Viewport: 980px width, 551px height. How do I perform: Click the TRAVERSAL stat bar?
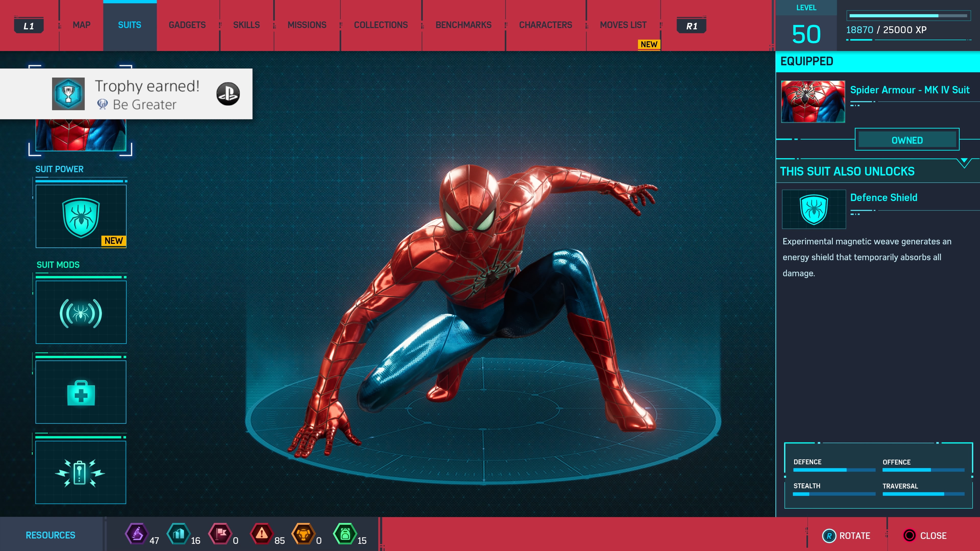point(923,494)
